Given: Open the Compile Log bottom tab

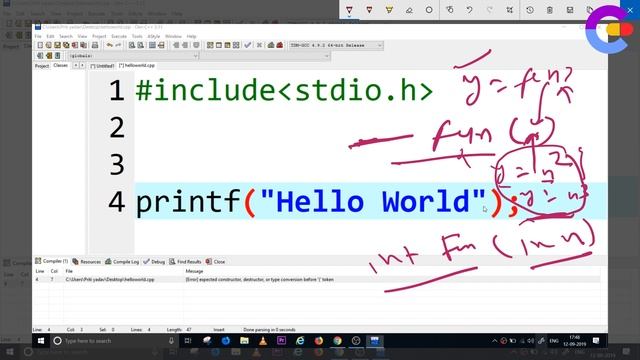Looking at the screenshot, I should pyautogui.click(x=122, y=262).
